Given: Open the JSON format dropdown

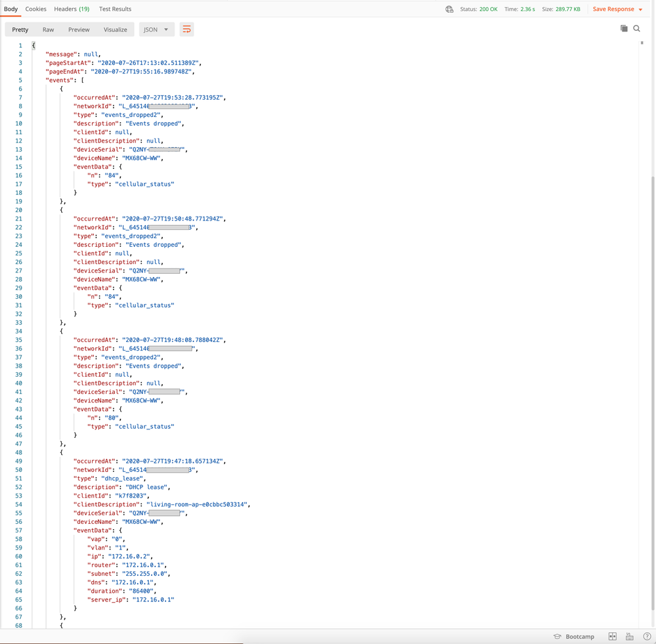Looking at the screenshot, I should pos(156,30).
